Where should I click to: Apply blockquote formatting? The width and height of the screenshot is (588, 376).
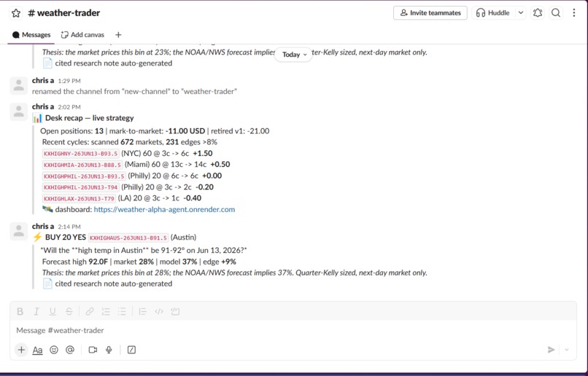pos(142,311)
